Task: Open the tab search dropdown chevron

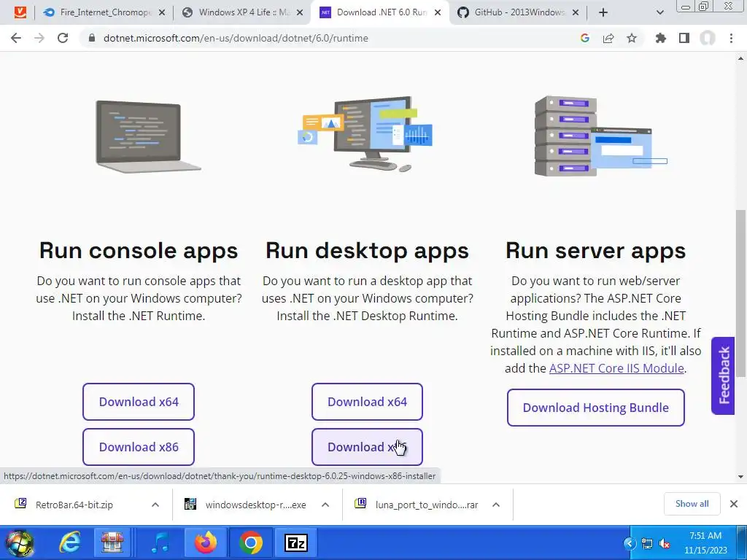Action: coord(659,13)
